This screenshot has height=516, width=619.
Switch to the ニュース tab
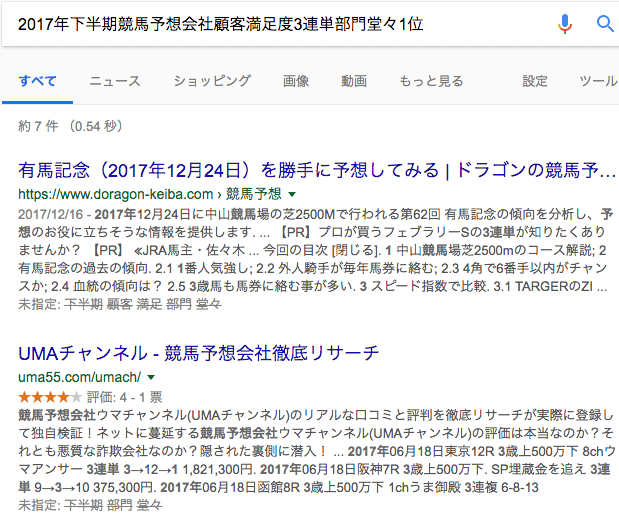115,81
